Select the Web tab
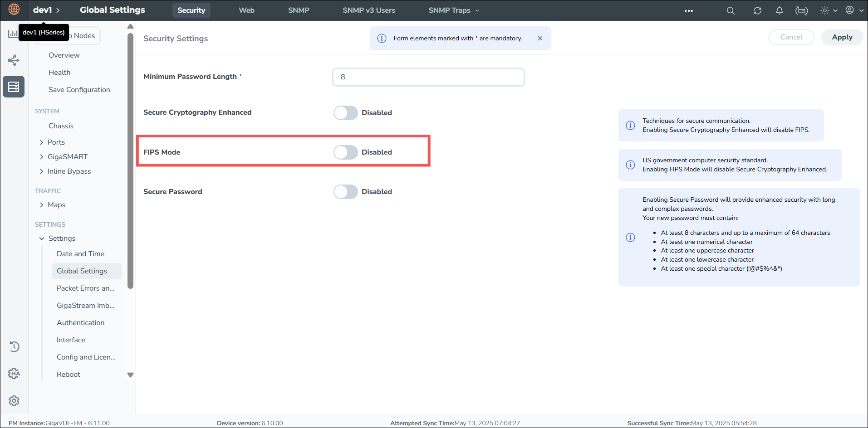 click(x=246, y=10)
